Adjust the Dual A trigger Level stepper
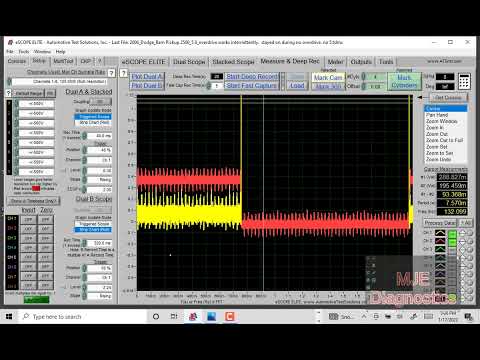This screenshot has height=360, width=480. (x=84, y=170)
